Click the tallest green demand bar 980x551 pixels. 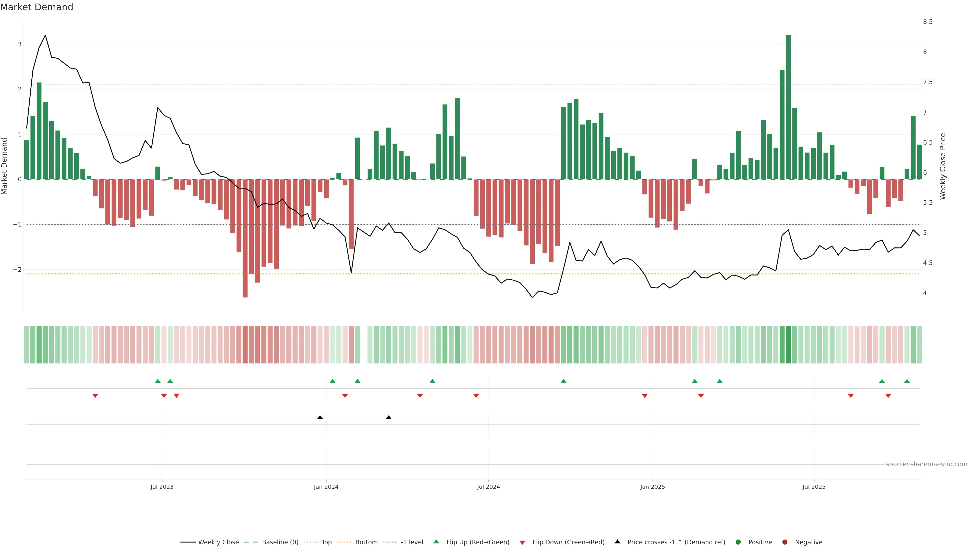click(788, 106)
